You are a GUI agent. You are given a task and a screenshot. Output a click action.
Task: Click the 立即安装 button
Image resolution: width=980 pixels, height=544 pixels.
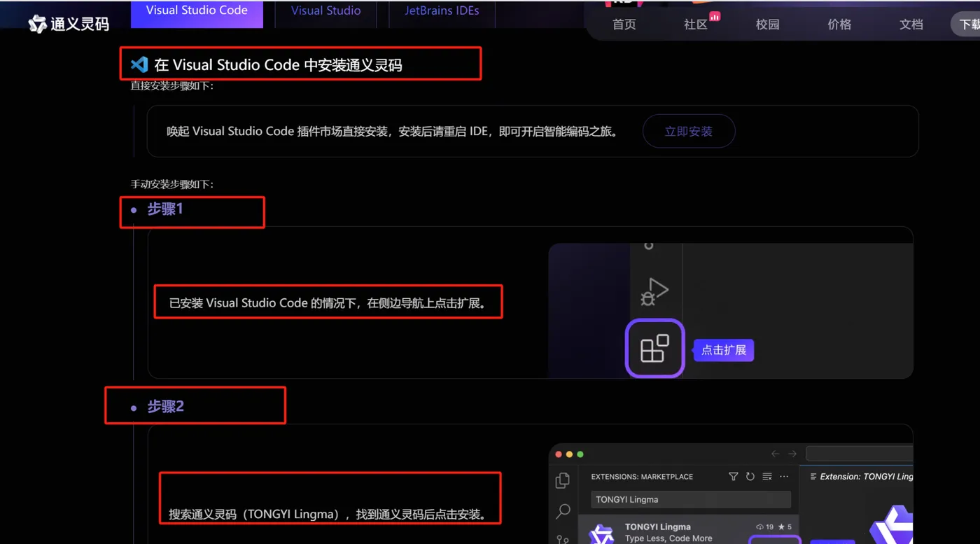coord(689,131)
